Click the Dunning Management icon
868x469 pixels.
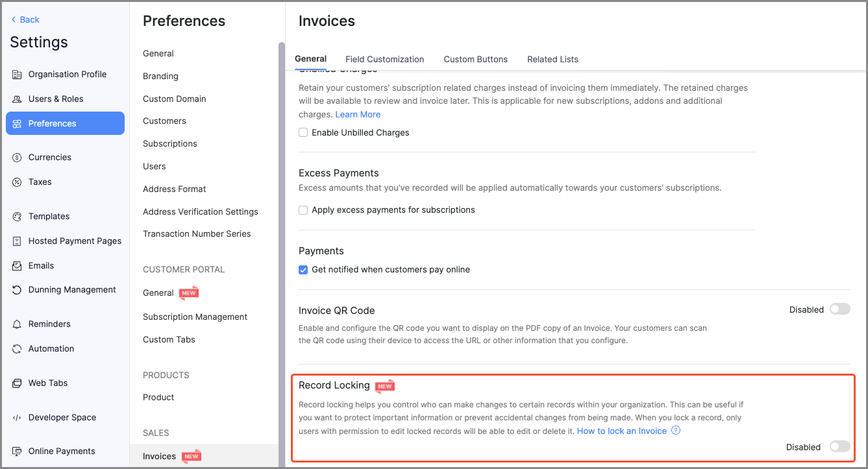tap(17, 290)
